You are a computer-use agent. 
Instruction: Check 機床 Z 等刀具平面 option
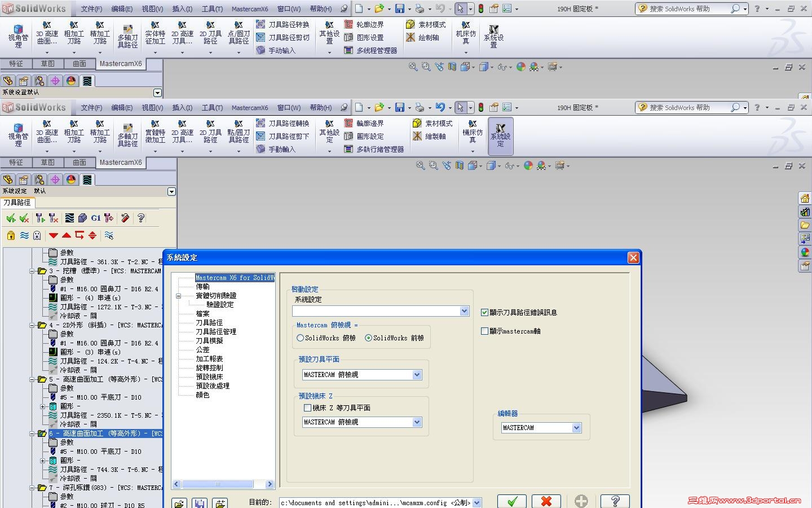tap(307, 408)
